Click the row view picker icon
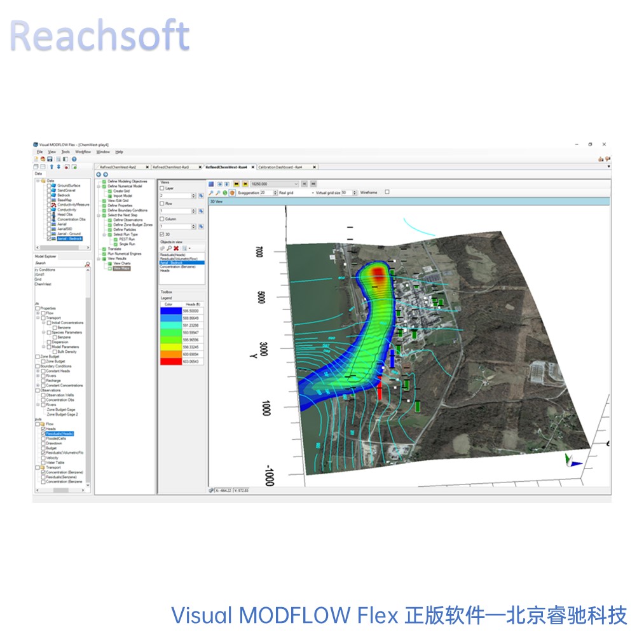The image size is (644, 644). tap(201, 211)
